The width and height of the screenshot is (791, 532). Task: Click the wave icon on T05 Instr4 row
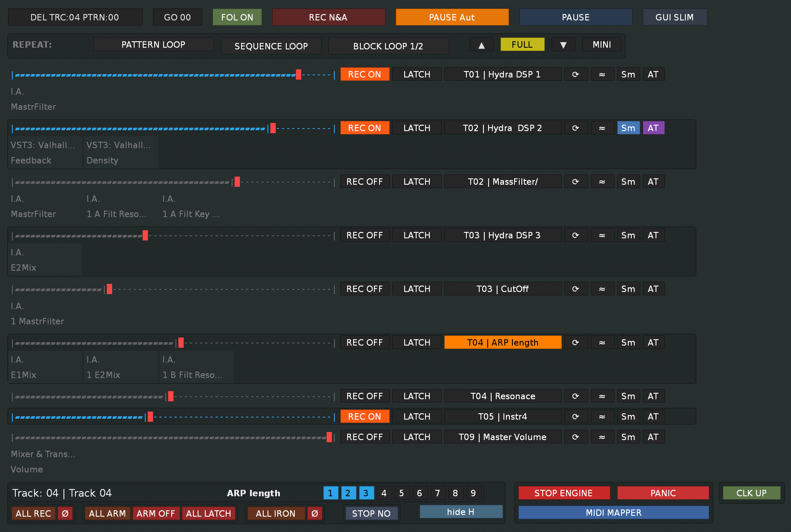click(602, 417)
